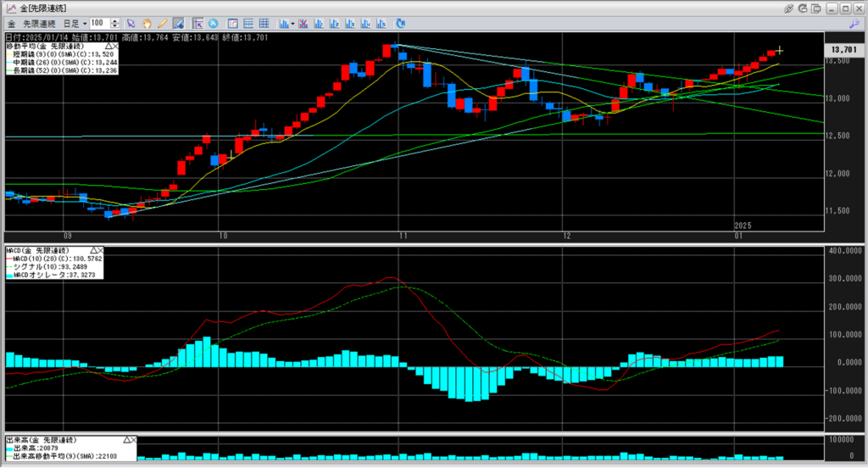The image size is (868, 468).
Task: Toggle the crosshair cursor display button
Action: [x=198, y=23]
